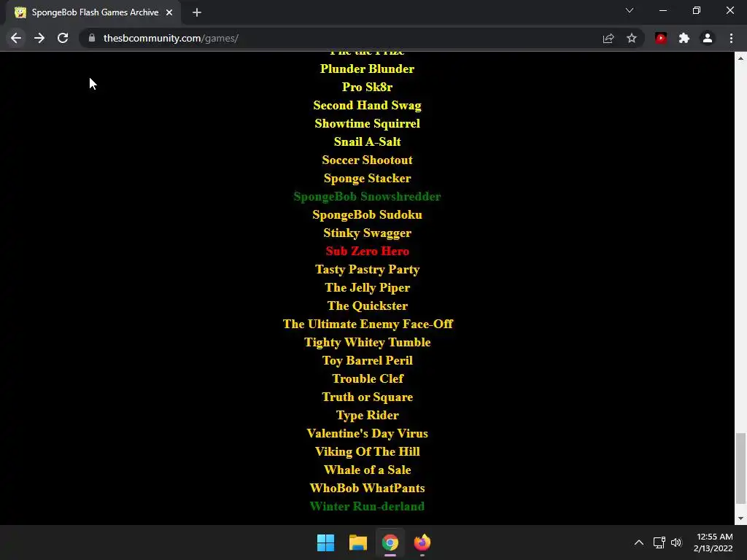Image resolution: width=747 pixels, height=560 pixels.
Task: Open Sponge Stacker link
Action: point(368,178)
